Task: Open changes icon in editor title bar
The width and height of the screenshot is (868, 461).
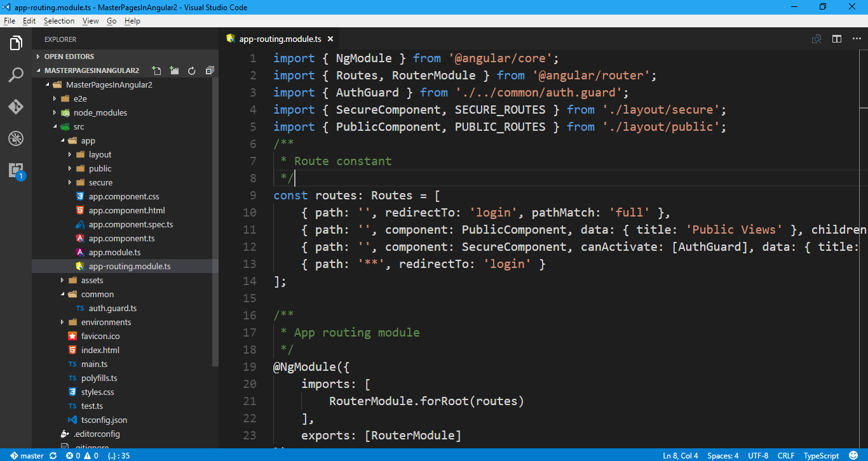Action: [x=817, y=39]
